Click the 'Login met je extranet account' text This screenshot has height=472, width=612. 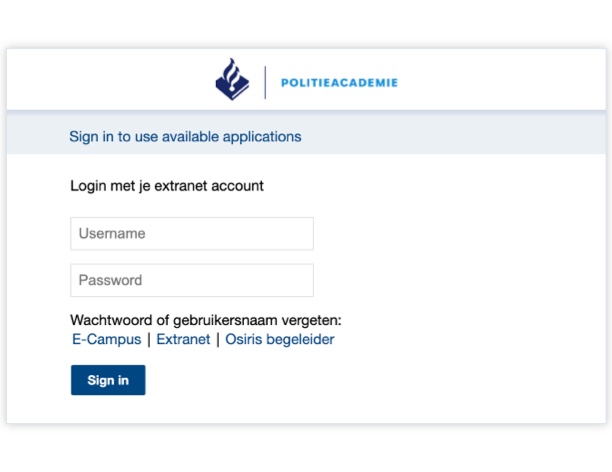pyautogui.click(x=167, y=186)
